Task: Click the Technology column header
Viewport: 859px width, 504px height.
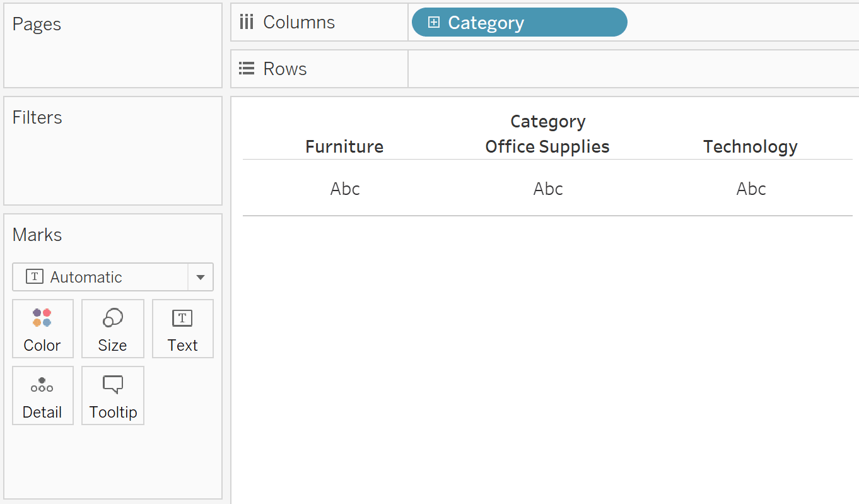Action: click(x=751, y=146)
